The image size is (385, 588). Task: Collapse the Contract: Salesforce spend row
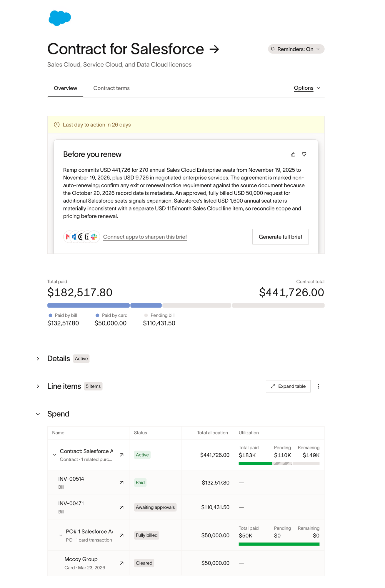tap(54, 455)
